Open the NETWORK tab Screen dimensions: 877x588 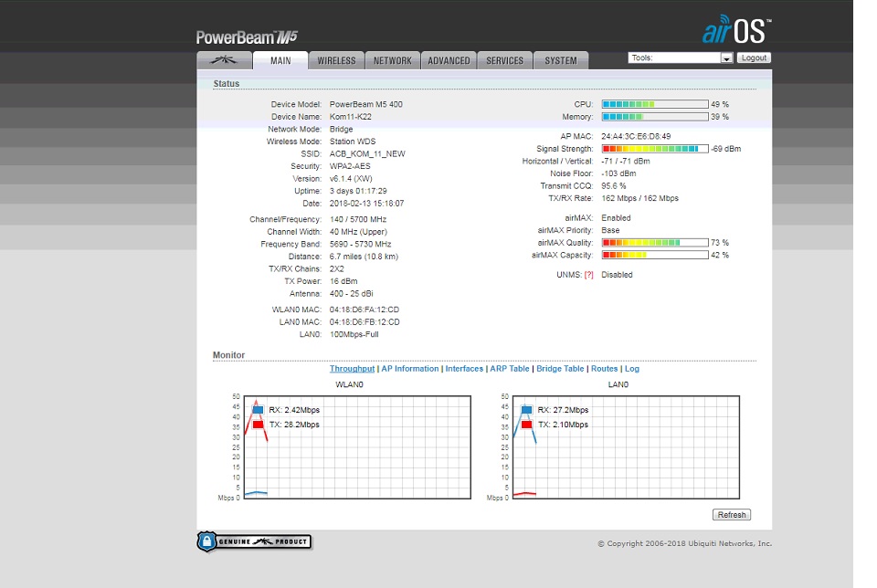[393, 60]
